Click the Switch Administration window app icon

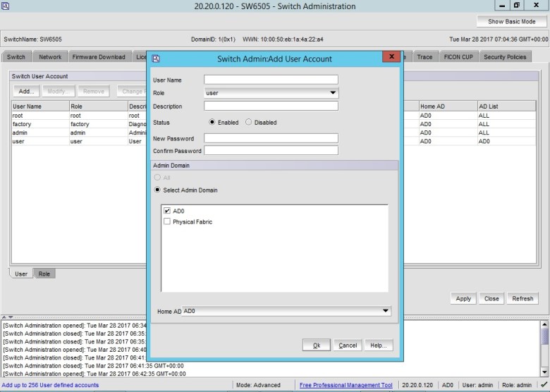(x=6, y=6)
